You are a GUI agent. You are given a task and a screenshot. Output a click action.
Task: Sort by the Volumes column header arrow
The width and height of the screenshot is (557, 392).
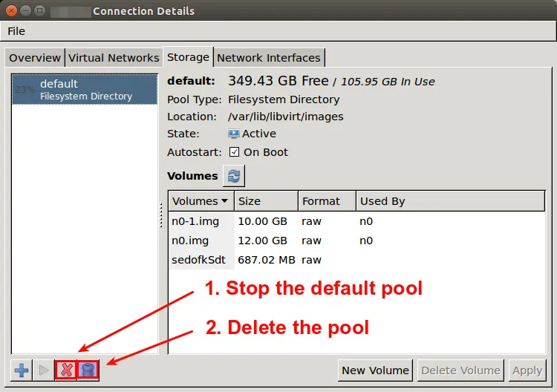[x=224, y=201]
